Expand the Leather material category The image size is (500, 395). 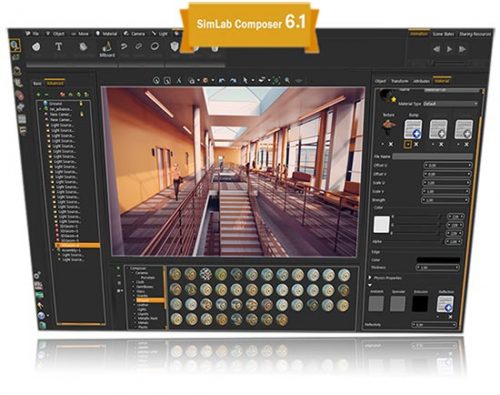pos(134,305)
